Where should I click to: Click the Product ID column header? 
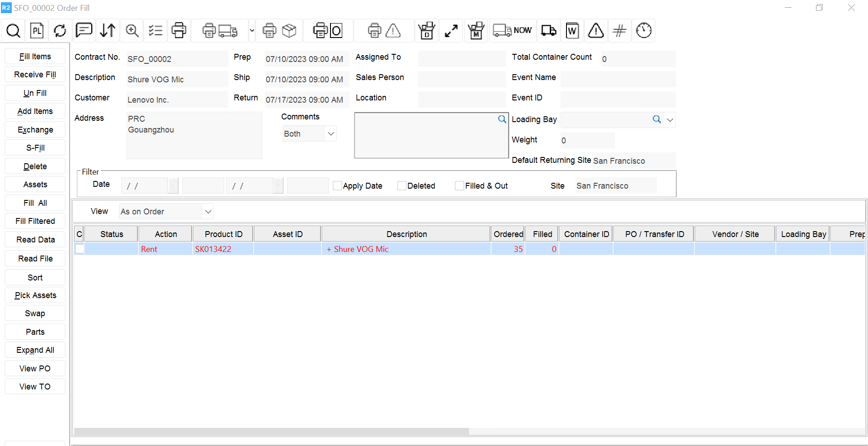pyautogui.click(x=223, y=234)
